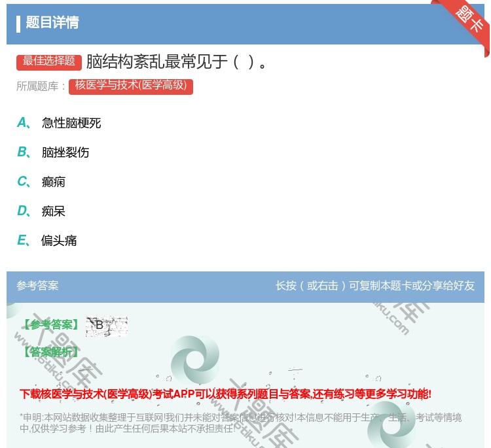
Task: Select option B 脑挫裂伤
Action: click(x=53, y=152)
